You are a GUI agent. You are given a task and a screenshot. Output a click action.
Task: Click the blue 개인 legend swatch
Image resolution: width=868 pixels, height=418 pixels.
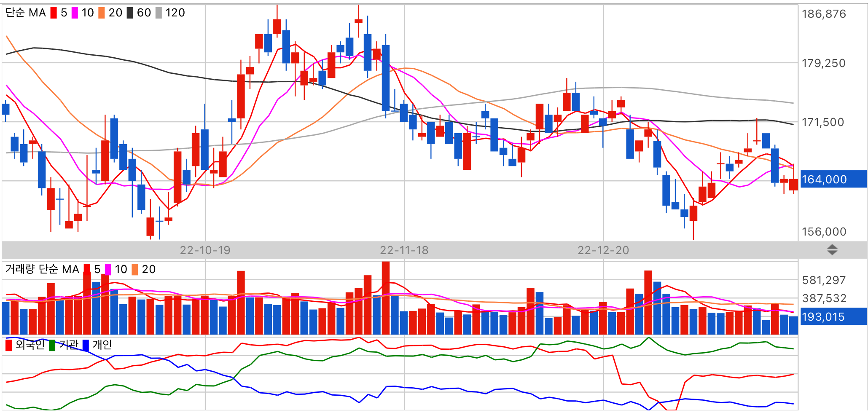point(86,345)
